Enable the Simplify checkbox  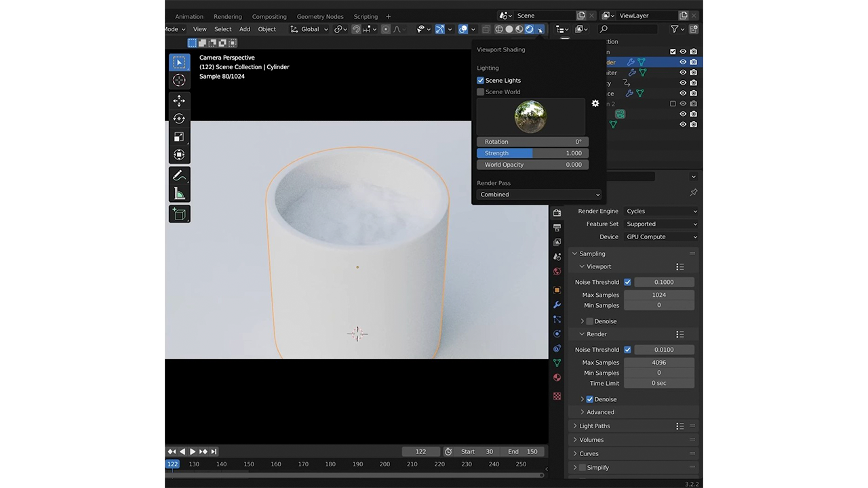tap(583, 468)
